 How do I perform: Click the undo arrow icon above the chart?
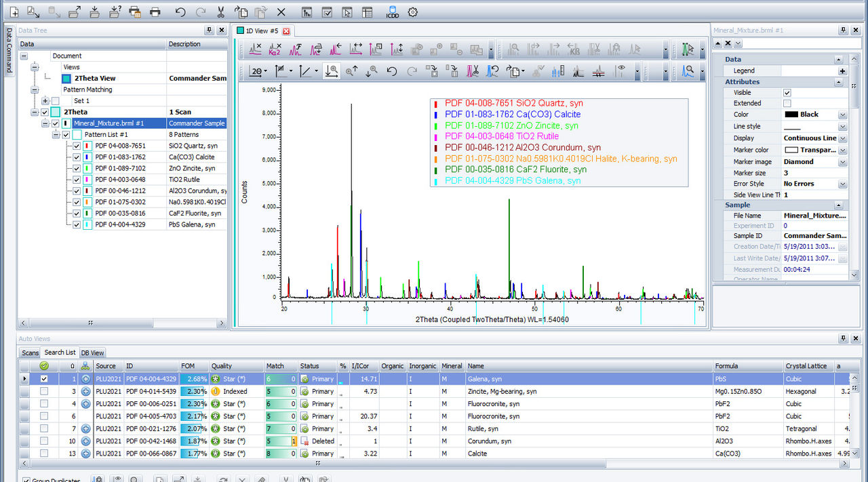pos(391,71)
